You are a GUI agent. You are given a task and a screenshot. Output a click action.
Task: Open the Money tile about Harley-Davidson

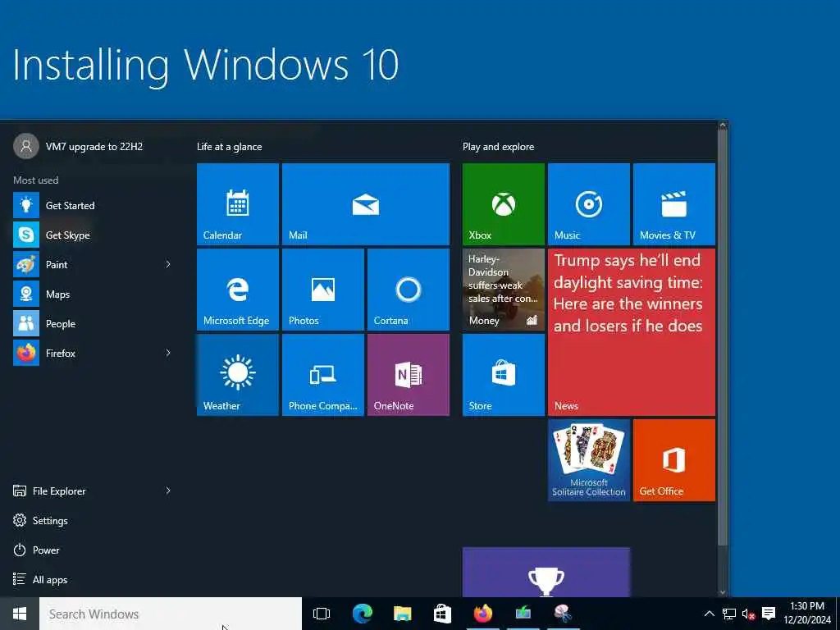[504, 290]
